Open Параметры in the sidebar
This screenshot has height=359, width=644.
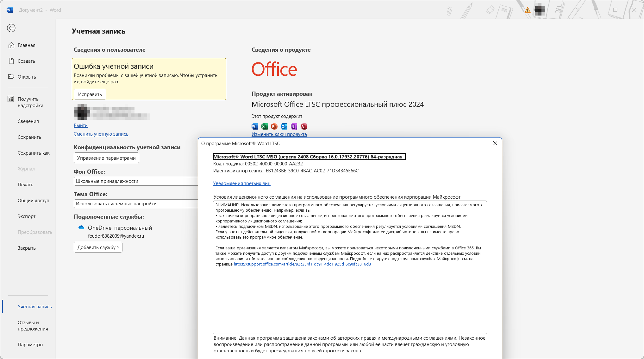tap(30, 345)
